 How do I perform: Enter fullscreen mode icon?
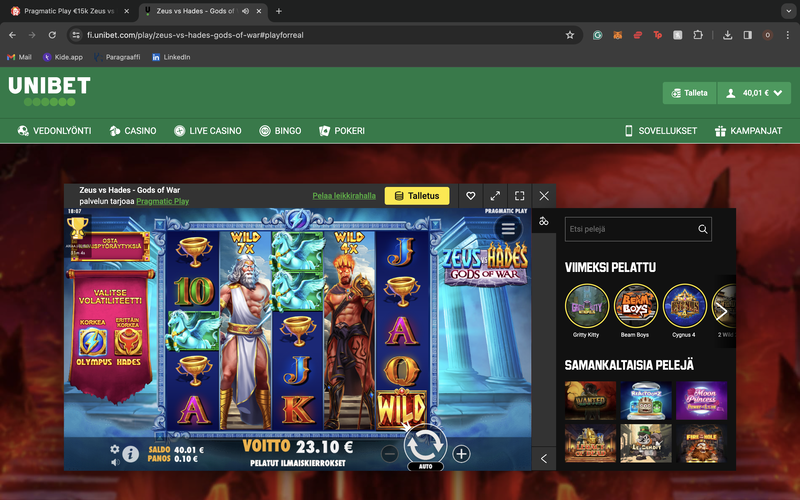click(519, 196)
